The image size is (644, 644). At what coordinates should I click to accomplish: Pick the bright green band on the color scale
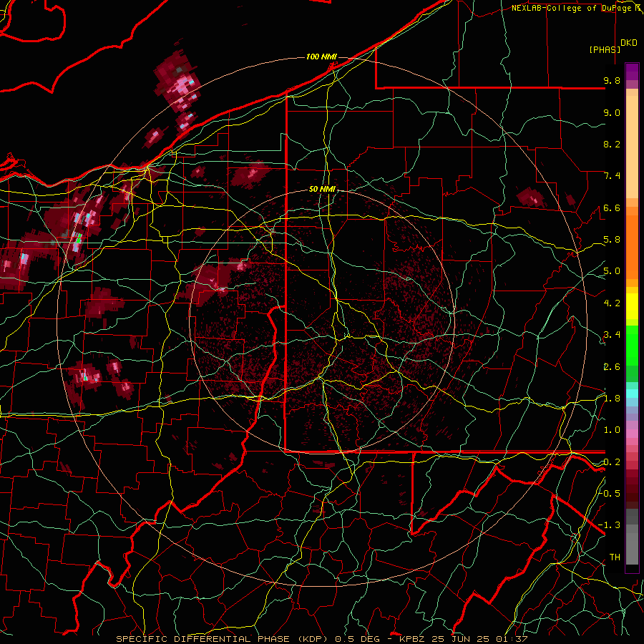[x=632, y=346]
